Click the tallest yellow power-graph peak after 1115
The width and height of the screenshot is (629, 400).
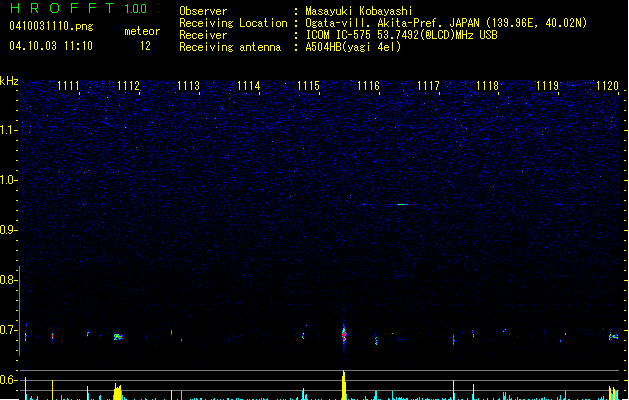coord(344,385)
